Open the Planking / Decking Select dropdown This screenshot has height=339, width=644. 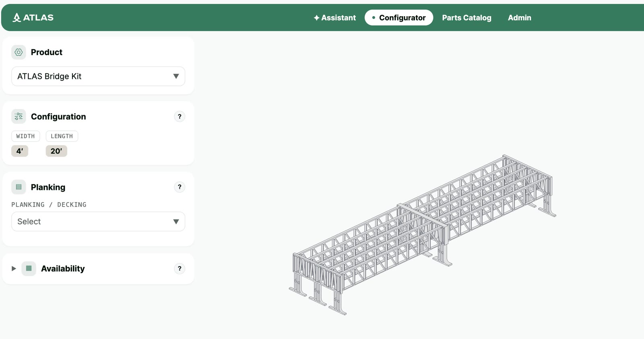coord(98,221)
